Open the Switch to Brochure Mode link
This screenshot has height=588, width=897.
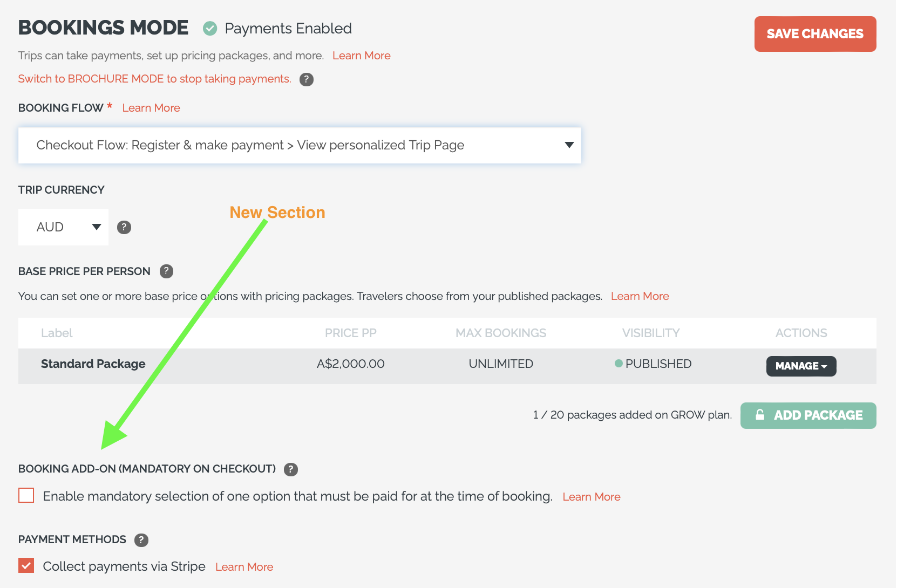[154, 79]
